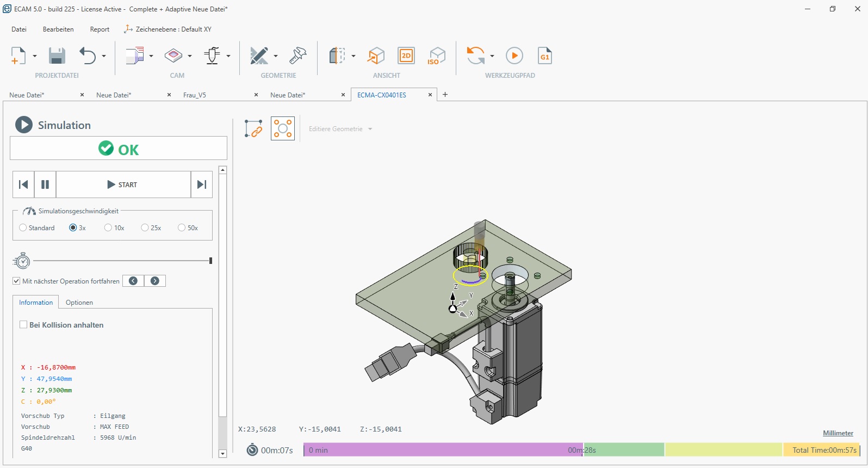The width and height of the screenshot is (868, 468).
Task: Select the chain geometry selection tool
Action: (x=253, y=129)
